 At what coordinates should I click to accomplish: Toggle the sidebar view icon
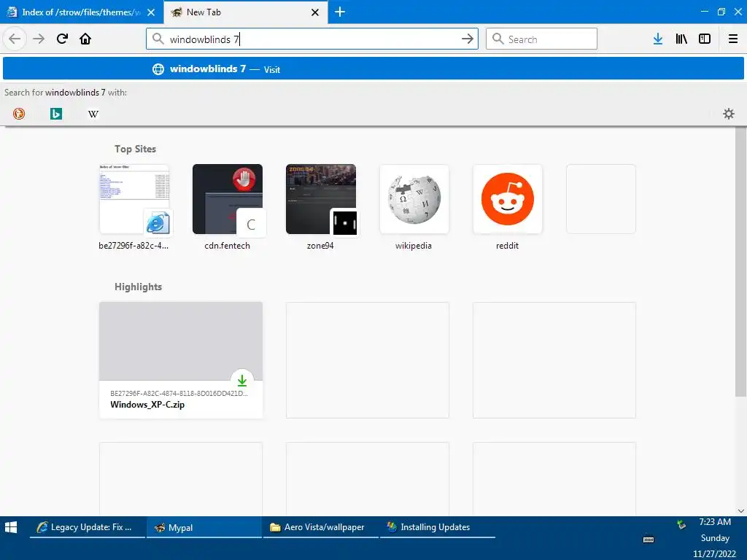(x=705, y=39)
